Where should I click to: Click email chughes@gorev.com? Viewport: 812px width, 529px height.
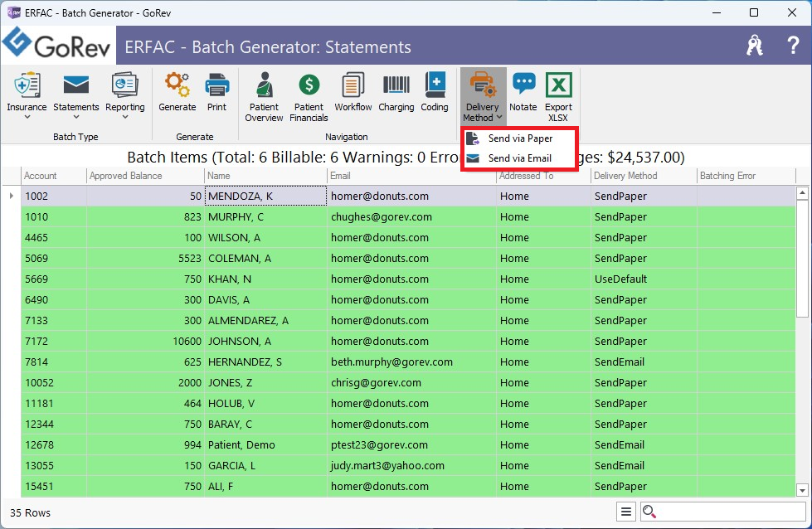click(x=382, y=217)
